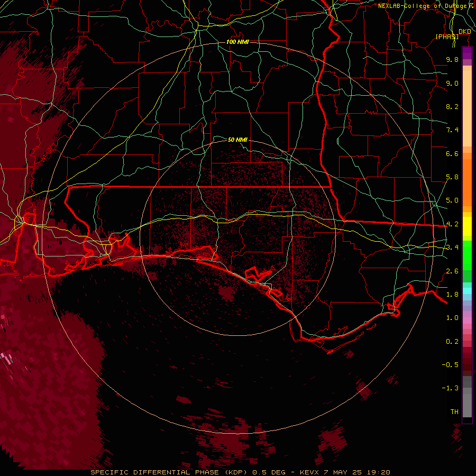Click the DKD legend label

pyautogui.click(x=465, y=32)
